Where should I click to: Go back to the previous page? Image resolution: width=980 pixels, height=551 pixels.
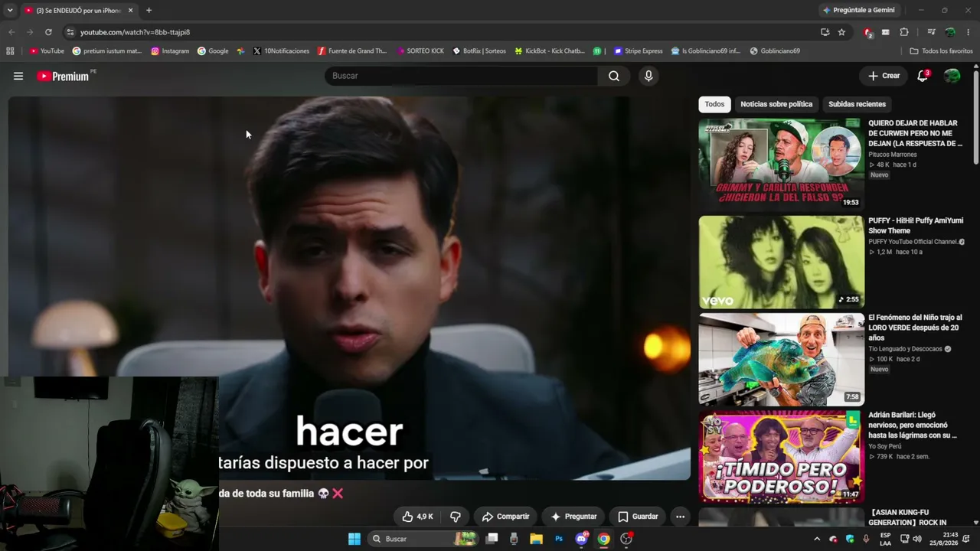(11, 32)
